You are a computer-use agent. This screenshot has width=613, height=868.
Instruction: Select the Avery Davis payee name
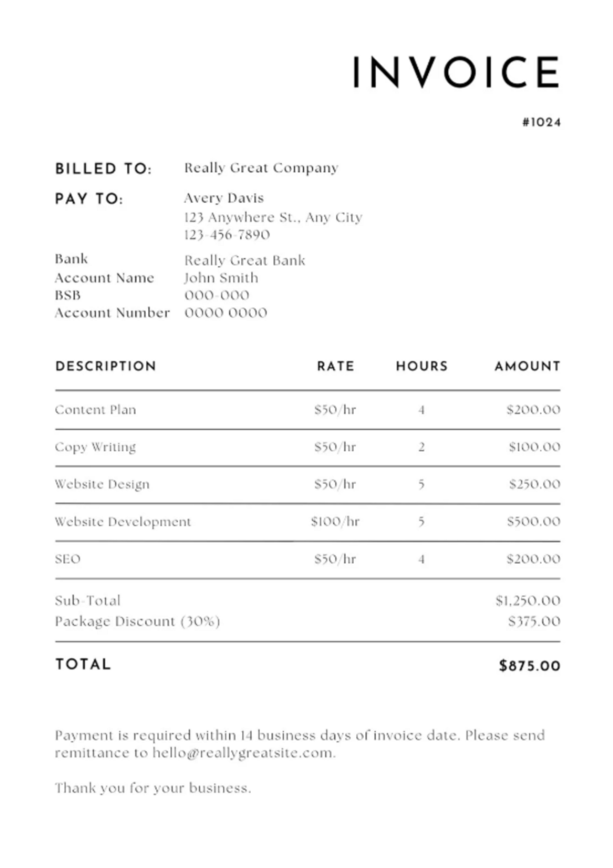pyautogui.click(x=224, y=198)
